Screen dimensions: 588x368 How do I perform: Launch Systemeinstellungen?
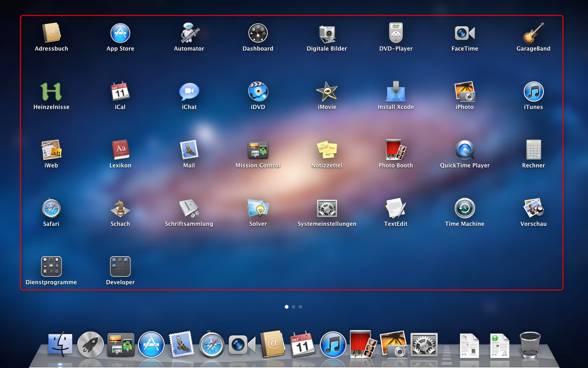pyautogui.click(x=327, y=208)
